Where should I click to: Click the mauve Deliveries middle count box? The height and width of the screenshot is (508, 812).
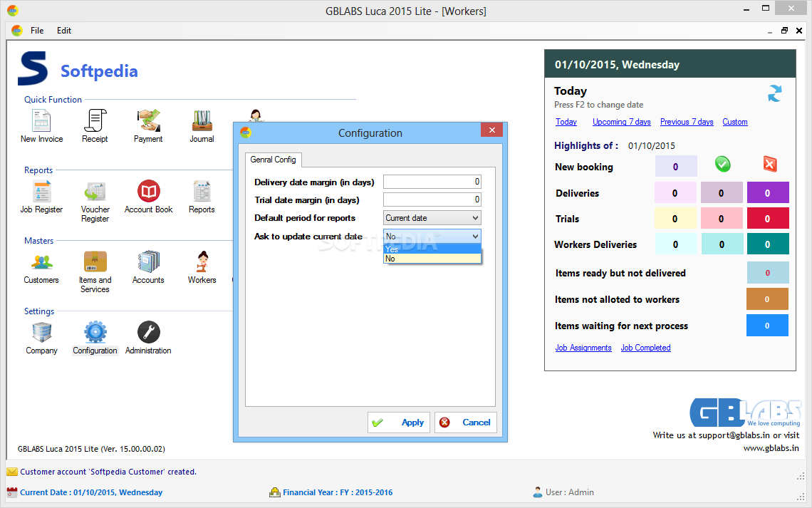point(722,192)
